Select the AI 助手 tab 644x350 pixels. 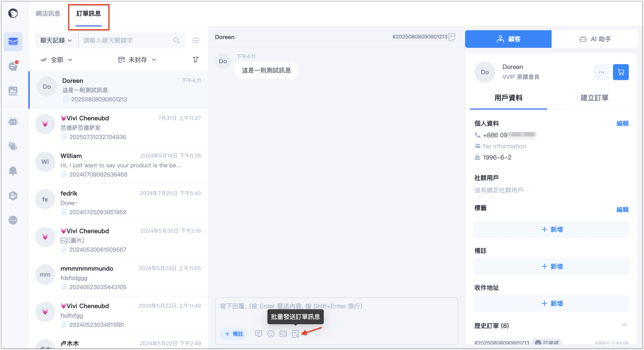tap(595, 39)
